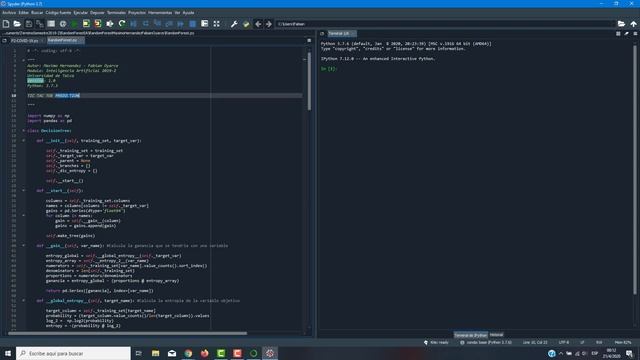Click the green Run file button
Screen dimensions: 640x360
click(74, 24)
